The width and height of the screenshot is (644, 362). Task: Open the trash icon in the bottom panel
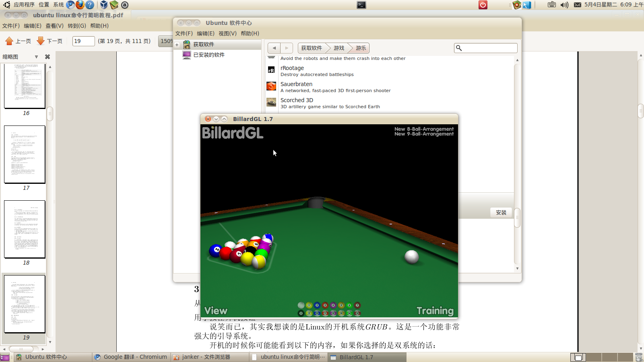639,357
